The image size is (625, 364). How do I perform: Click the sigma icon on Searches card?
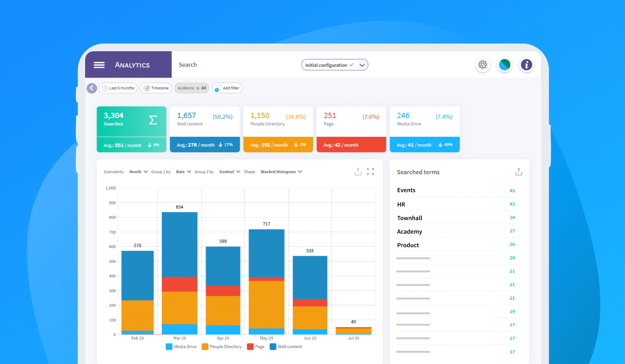coord(153,120)
